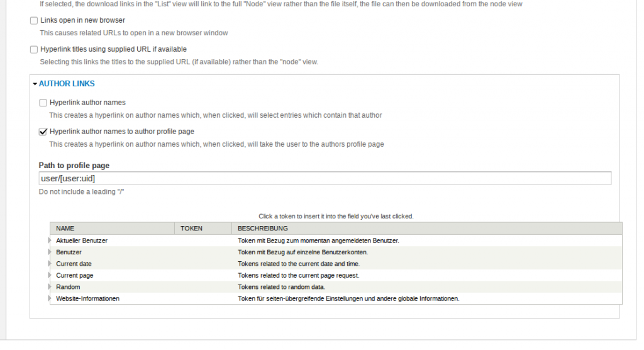
Task: Tick the Hyperlink author names checkbox
Action: pos(43,103)
